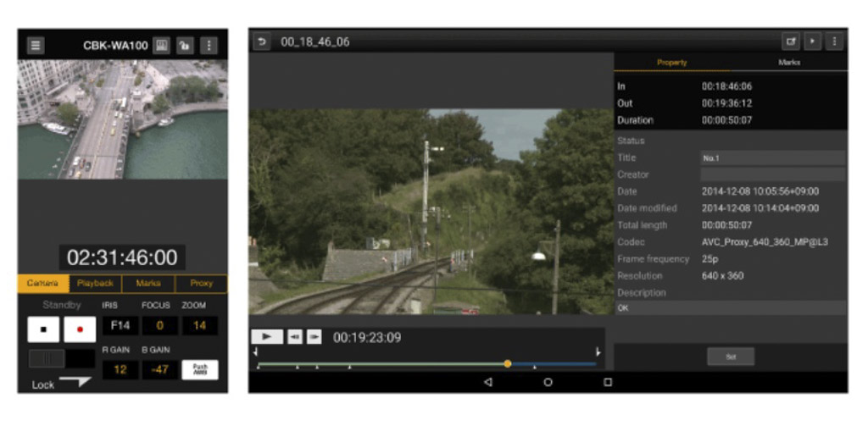The height and width of the screenshot is (437, 868).
Task: Step to the next frame
Action: click(x=314, y=337)
